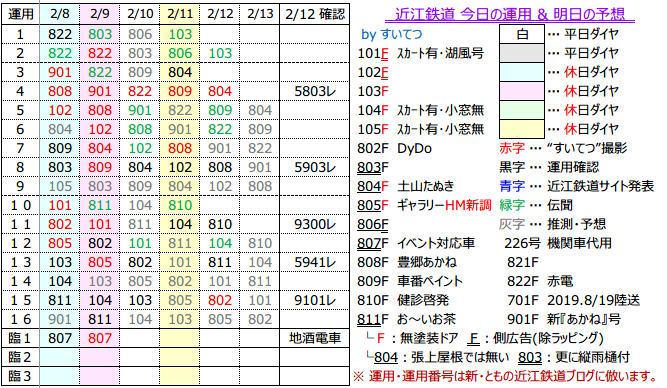The width and height of the screenshot is (667, 388).
Task: Click the grey 105 cell in row 9
Action: click(x=60, y=186)
